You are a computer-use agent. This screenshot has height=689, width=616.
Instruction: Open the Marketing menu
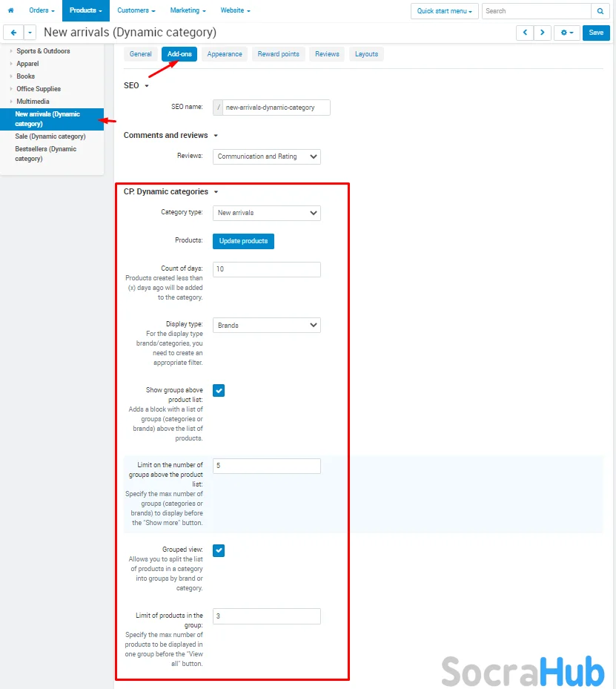click(x=188, y=10)
